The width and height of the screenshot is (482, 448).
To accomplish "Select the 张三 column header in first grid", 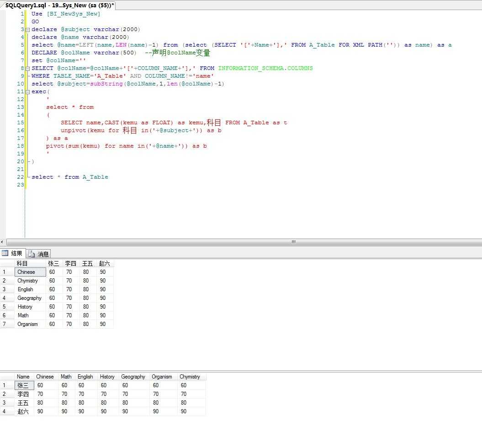I will (54, 263).
